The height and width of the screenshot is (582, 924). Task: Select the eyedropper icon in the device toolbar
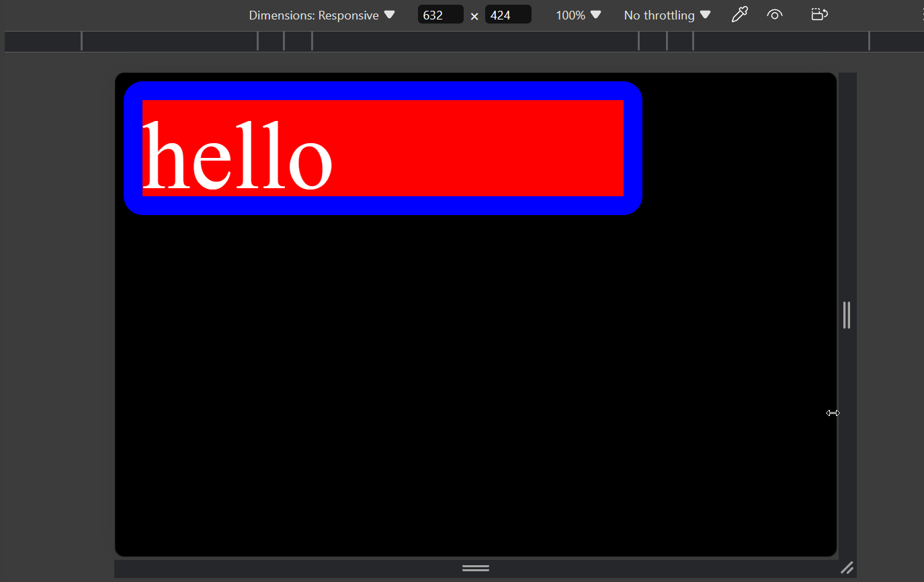pos(739,14)
